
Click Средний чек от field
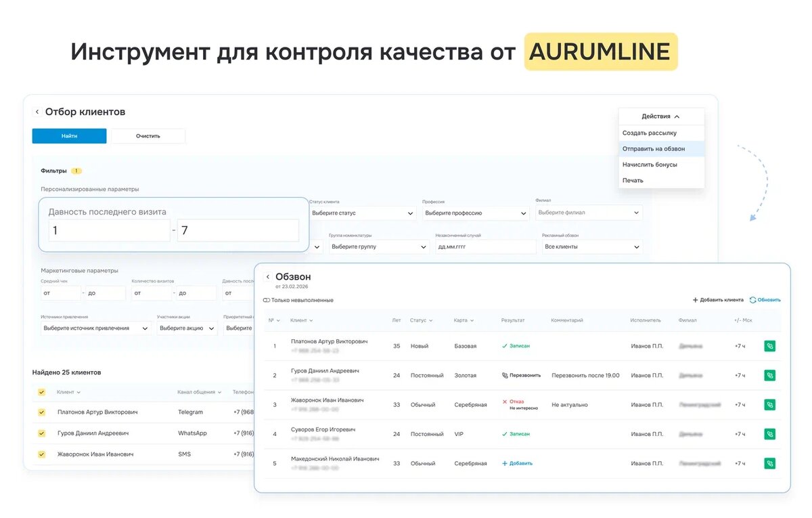click(x=60, y=293)
